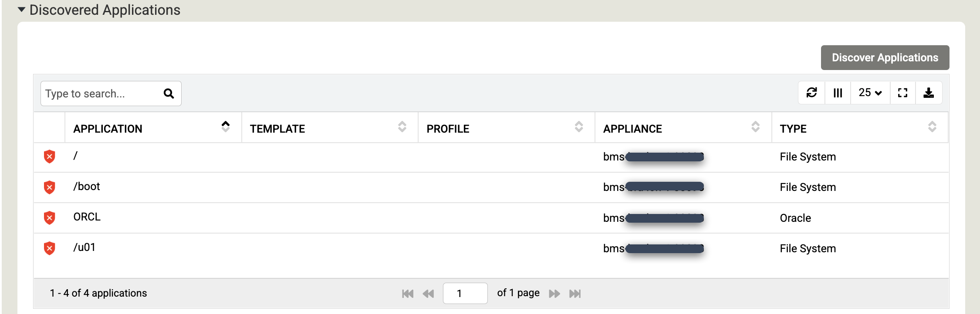Collapse the Discovered Applications section
980x314 pixels.
[21, 10]
